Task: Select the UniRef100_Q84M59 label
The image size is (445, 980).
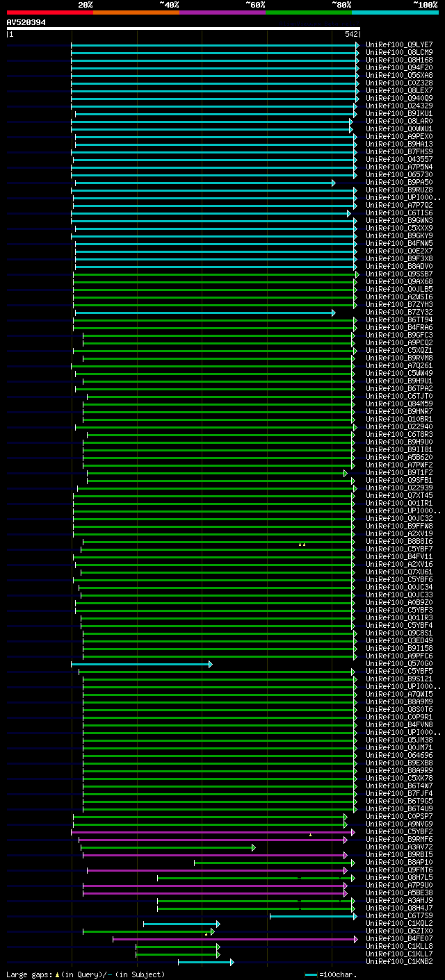Action: tap(399, 404)
